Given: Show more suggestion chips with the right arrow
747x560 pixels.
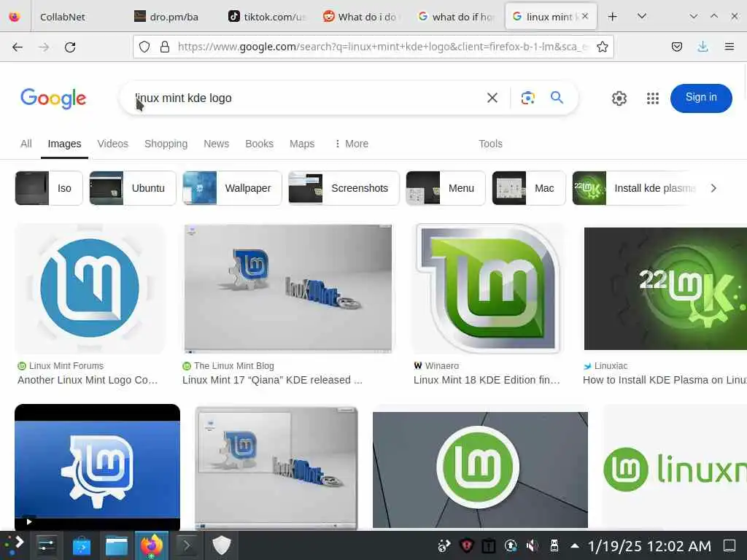Looking at the screenshot, I should 713,188.
